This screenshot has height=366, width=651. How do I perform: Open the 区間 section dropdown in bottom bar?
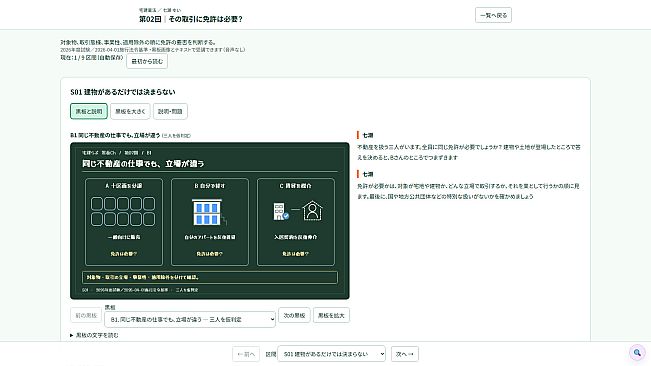tap(331, 354)
